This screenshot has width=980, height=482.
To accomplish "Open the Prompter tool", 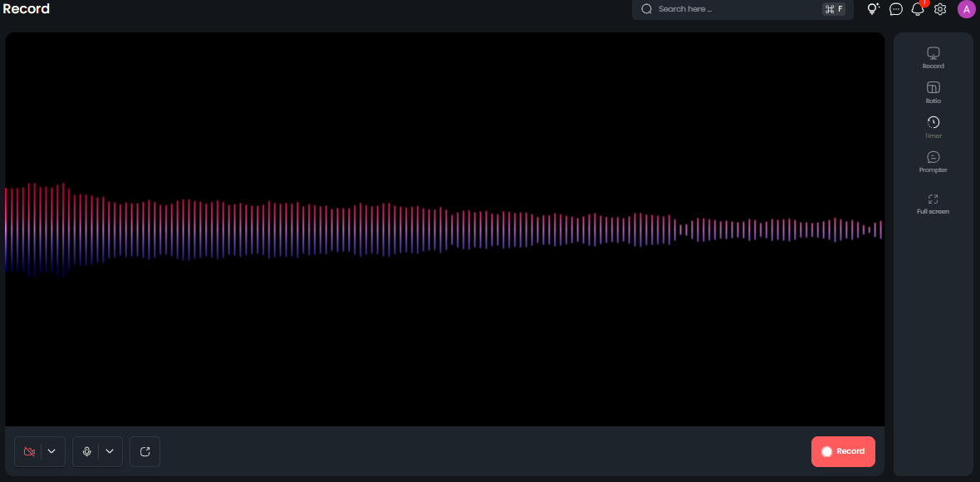I will 933,162.
